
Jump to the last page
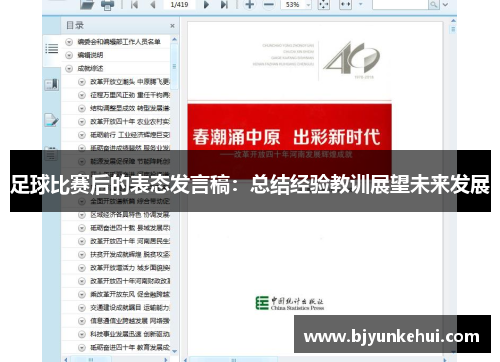(x=224, y=5)
